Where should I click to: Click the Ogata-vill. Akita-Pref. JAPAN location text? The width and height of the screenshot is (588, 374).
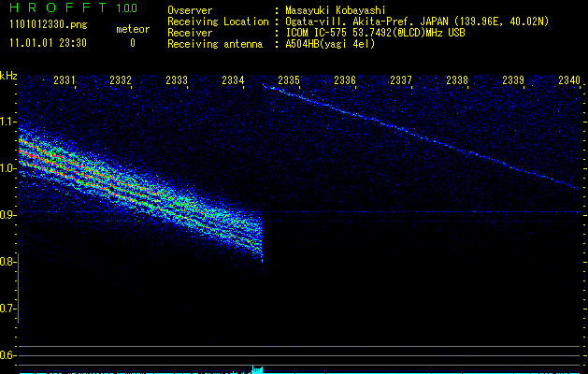point(417,22)
